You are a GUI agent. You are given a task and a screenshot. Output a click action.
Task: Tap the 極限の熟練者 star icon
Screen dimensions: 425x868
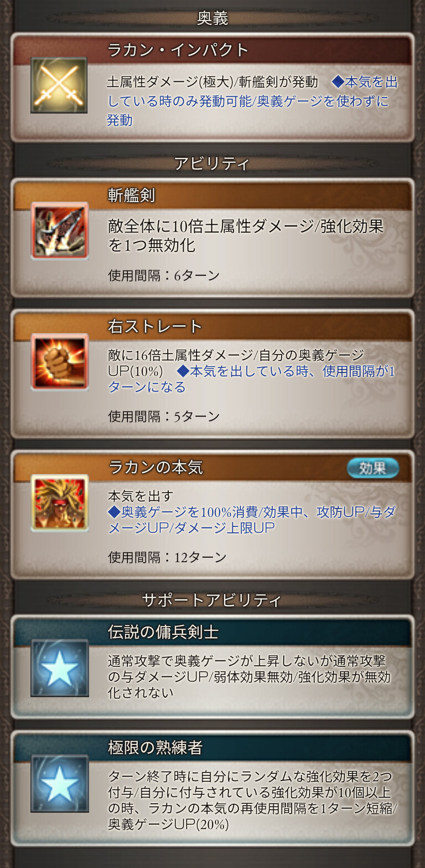(59, 783)
